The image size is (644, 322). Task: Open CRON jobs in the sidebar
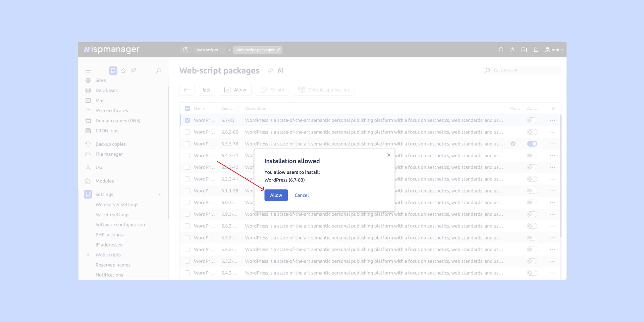[107, 131]
